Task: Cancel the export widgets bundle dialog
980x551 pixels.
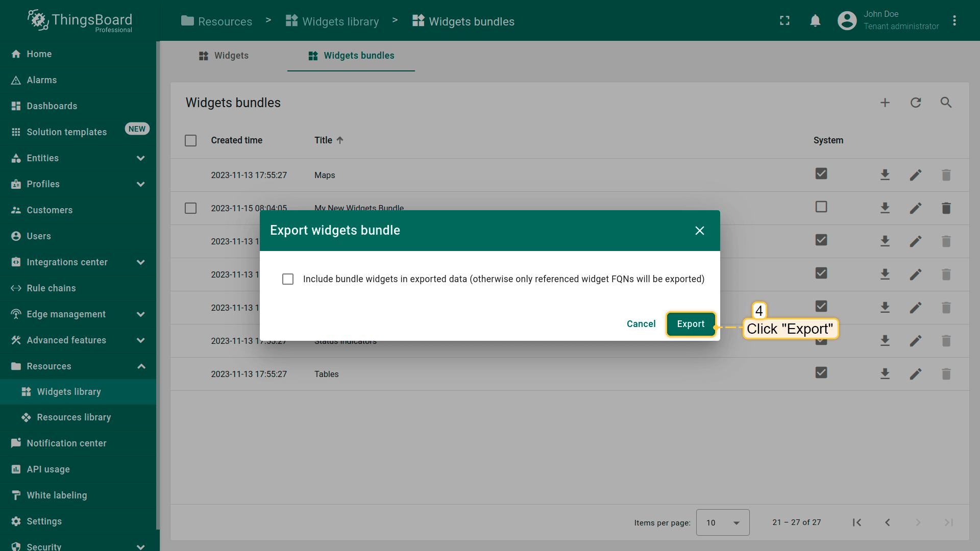Action: [x=641, y=324]
